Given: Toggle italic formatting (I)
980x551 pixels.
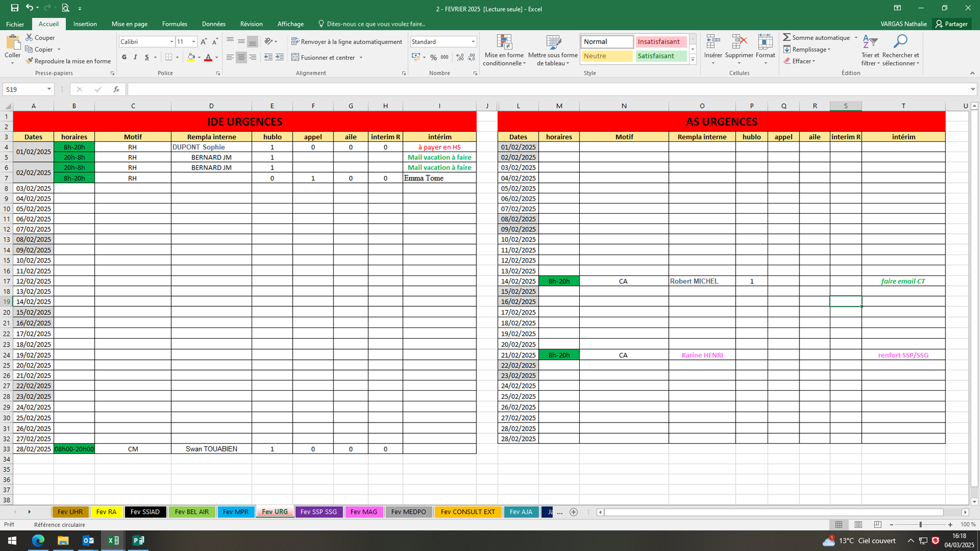Looking at the screenshot, I should [135, 58].
